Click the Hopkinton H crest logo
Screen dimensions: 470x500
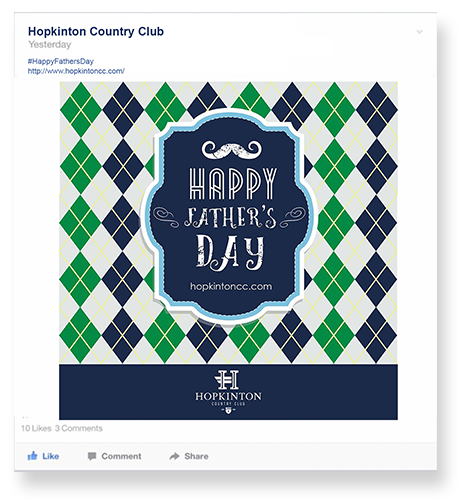[x=228, y=379]
